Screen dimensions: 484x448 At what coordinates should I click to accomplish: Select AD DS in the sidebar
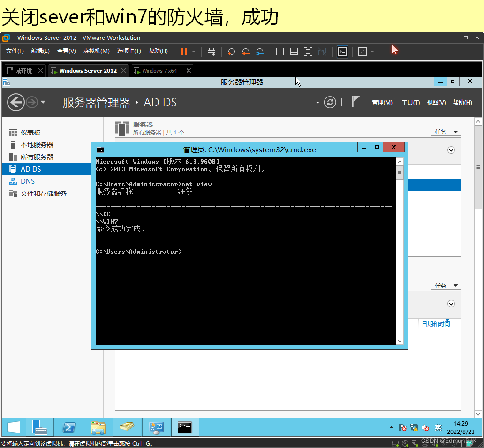tap(46, 169)
